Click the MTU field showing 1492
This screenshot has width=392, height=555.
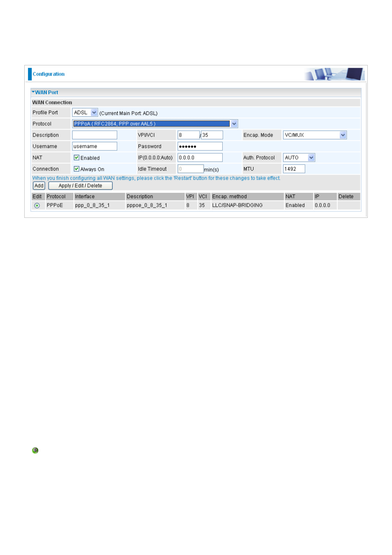[x=294, y=169]
